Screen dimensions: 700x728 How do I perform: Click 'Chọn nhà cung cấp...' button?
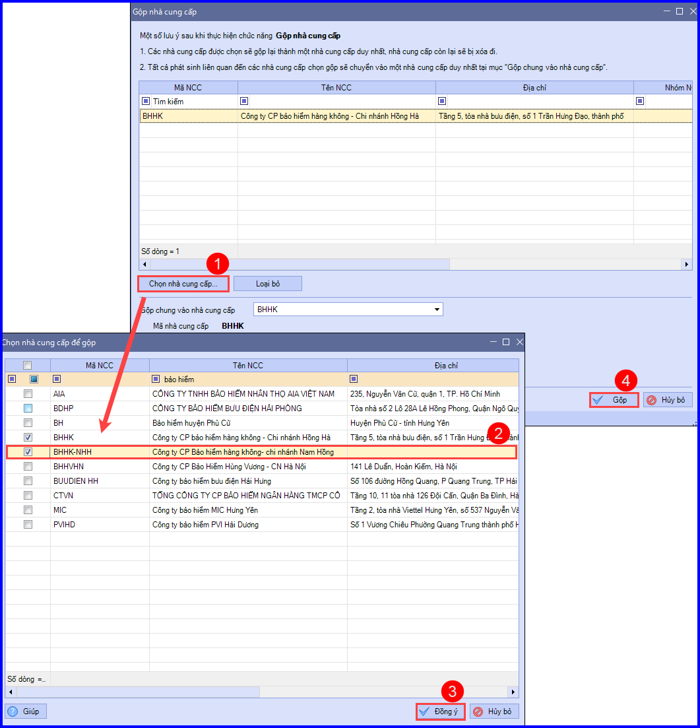point(183,284)
